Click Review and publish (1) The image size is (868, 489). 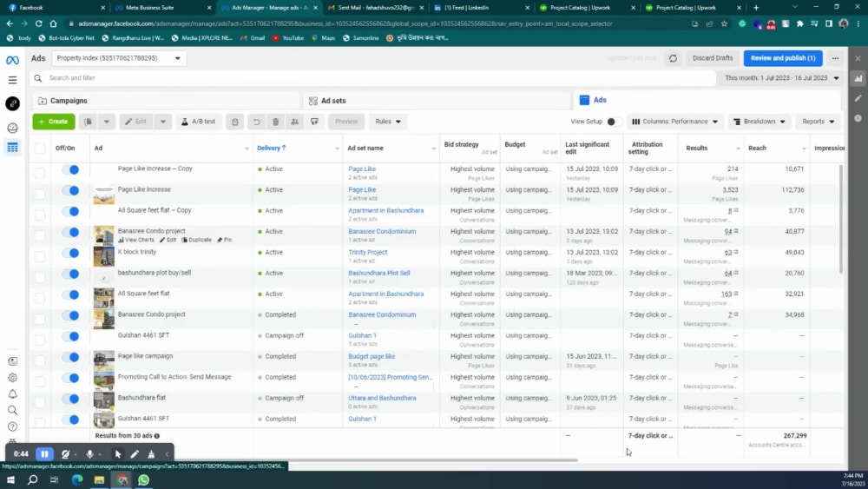pyautogui.click(x=783, y=58)
